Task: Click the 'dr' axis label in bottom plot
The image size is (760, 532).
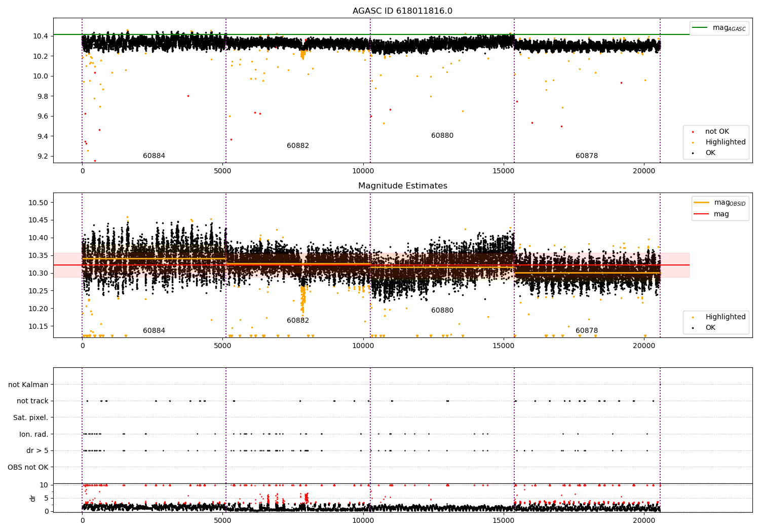Action: [33, 498]
